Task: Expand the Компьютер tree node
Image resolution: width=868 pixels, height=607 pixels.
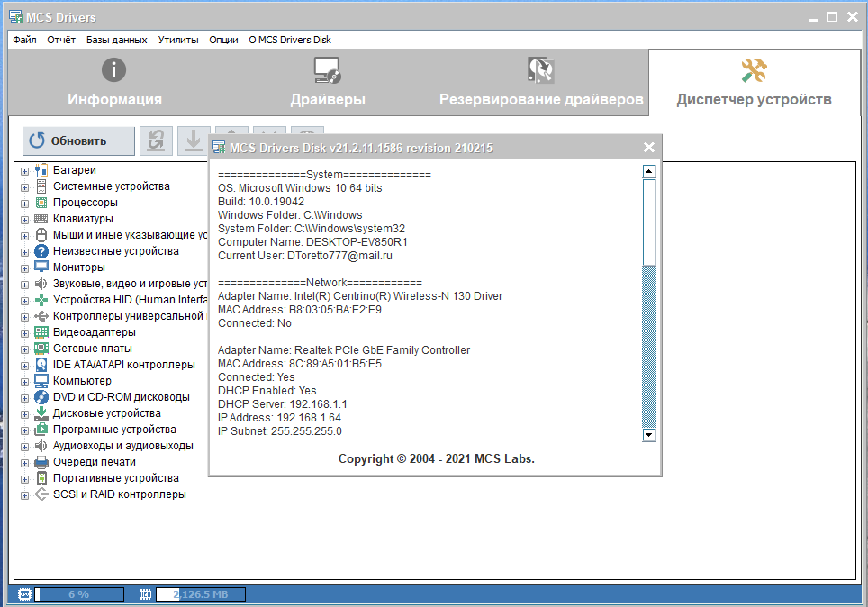Action: tap(24, 382)
